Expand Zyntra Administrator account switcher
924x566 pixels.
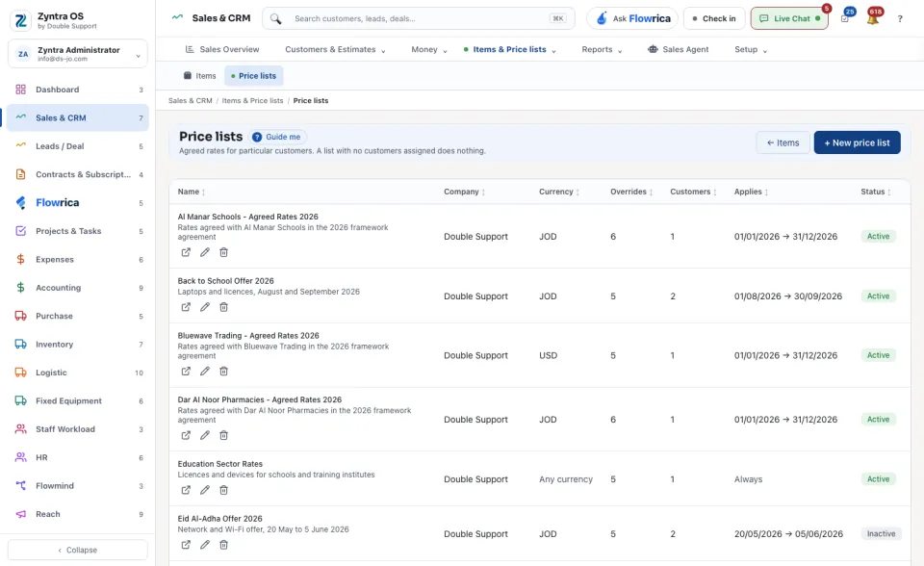tap(78, 54)
